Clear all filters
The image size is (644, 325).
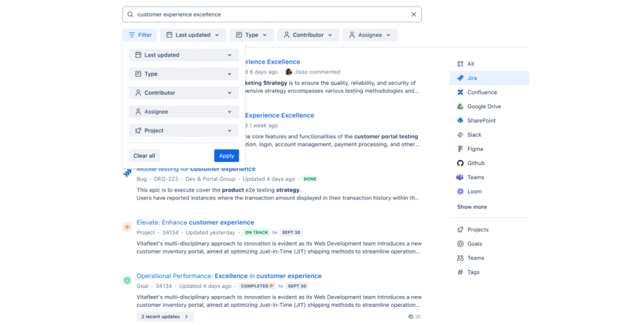(144, 156)
